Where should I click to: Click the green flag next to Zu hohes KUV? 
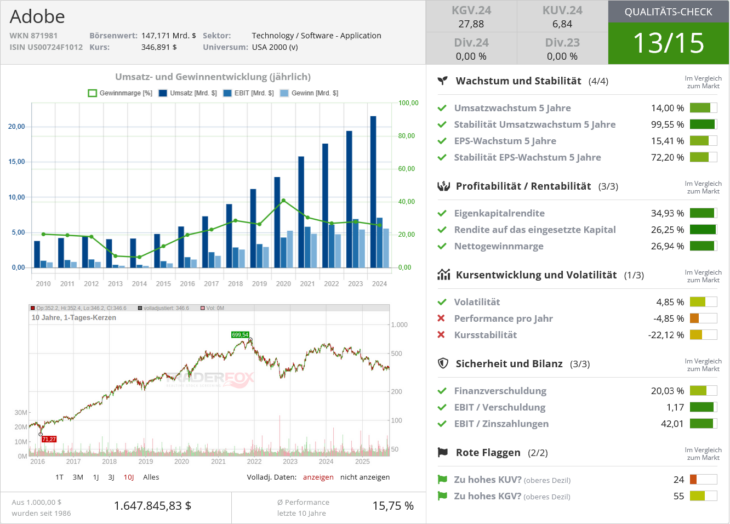click(443, 479)
